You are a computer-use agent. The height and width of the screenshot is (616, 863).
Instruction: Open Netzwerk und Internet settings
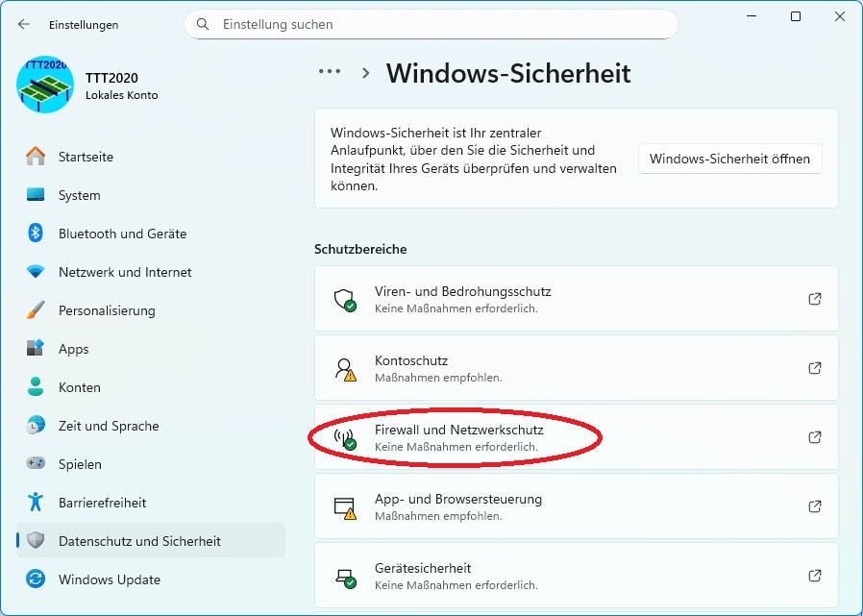tap(151, 272)
